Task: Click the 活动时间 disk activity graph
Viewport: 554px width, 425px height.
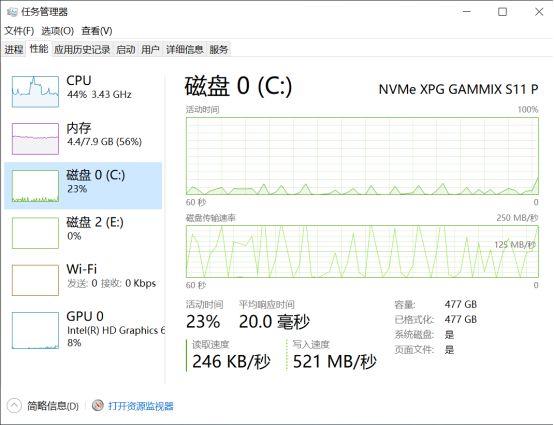Action: pos(362,156)
